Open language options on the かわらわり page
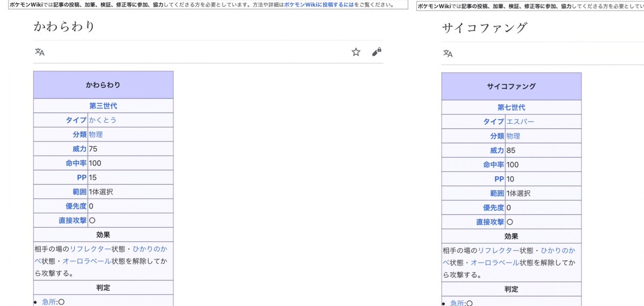 pyautogui.click(x=40, y=52)
